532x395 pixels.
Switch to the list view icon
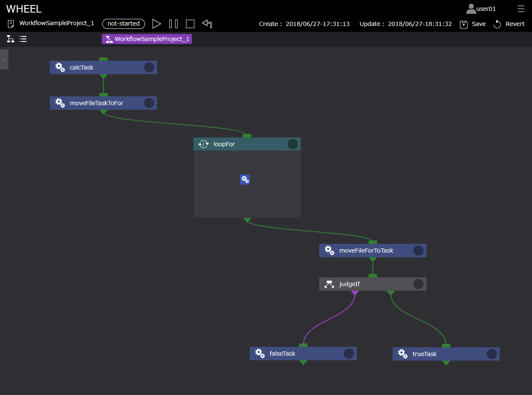(x=23, y=39)
